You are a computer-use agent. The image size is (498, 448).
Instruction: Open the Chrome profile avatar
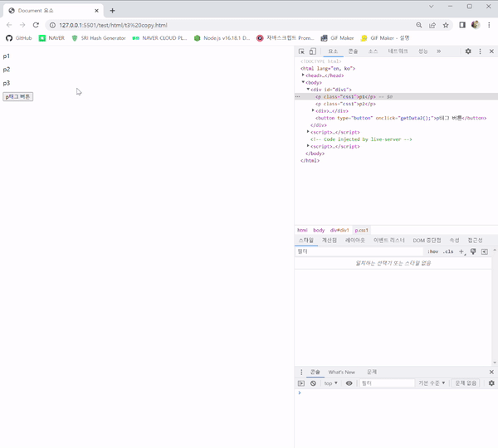476,25
